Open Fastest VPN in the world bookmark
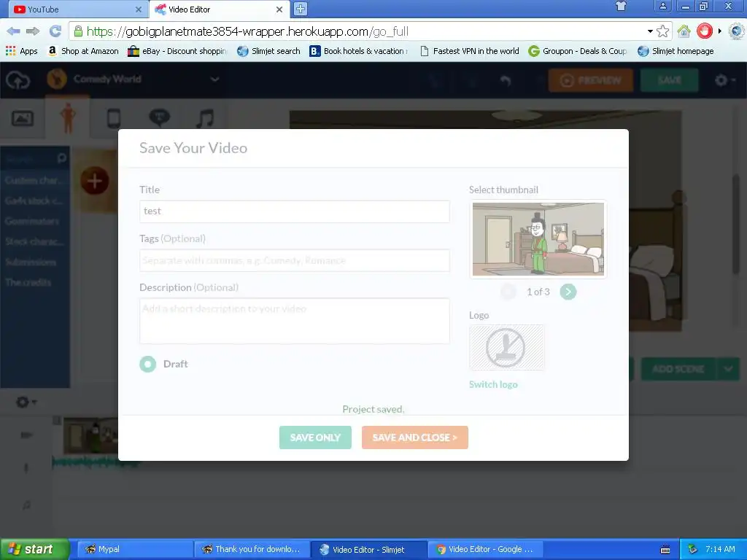 [x=470, y=51]
